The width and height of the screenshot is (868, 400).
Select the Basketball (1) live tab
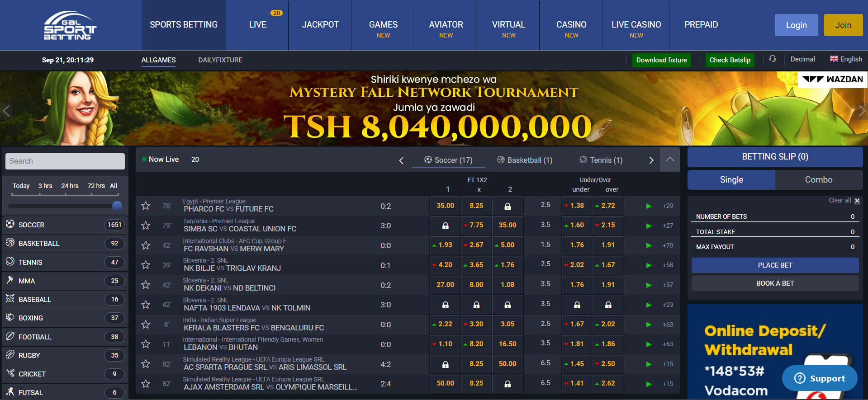coord(525,160)
